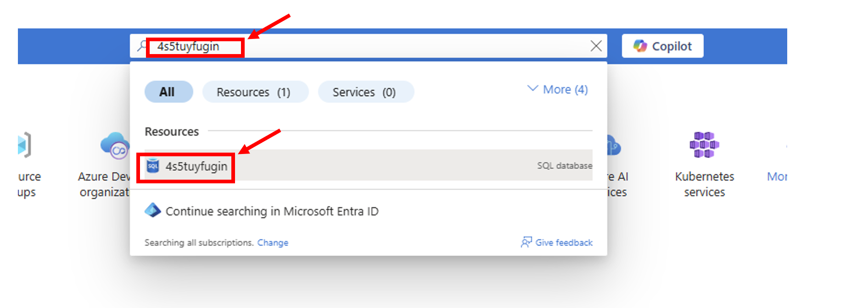This screenshot has width=868, height=308.
Task: Filter results by Resources (1)
Action: pos(255,92)
